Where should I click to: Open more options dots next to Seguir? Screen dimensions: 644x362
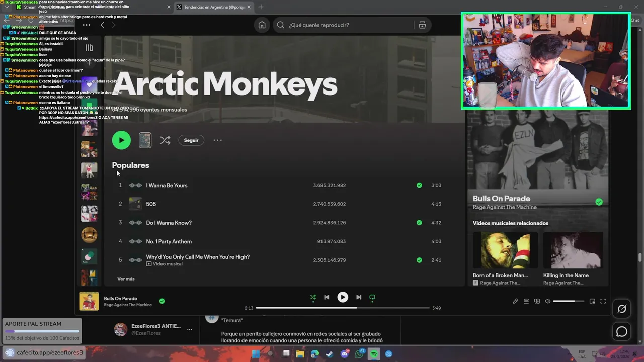point(217,140)
